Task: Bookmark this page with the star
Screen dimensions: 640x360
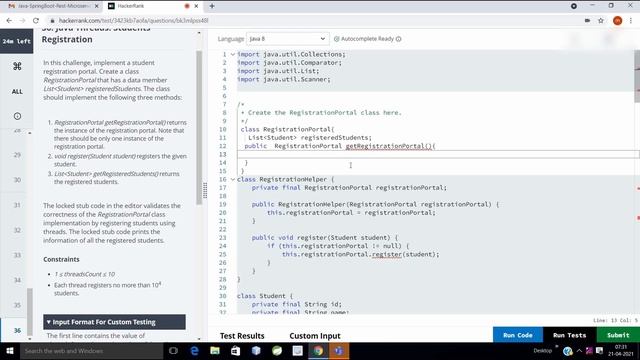Action: [601, 20]
